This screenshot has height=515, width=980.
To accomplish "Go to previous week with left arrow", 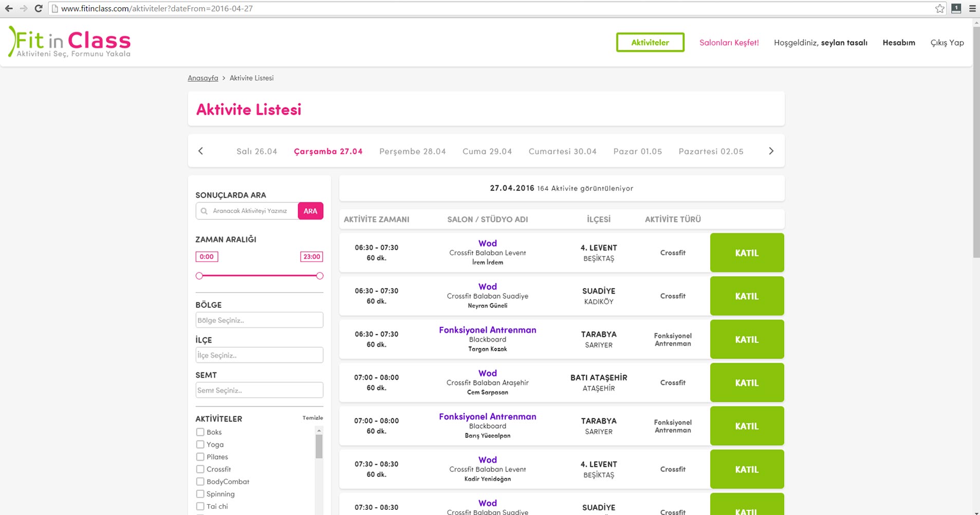I will point(201,151).
